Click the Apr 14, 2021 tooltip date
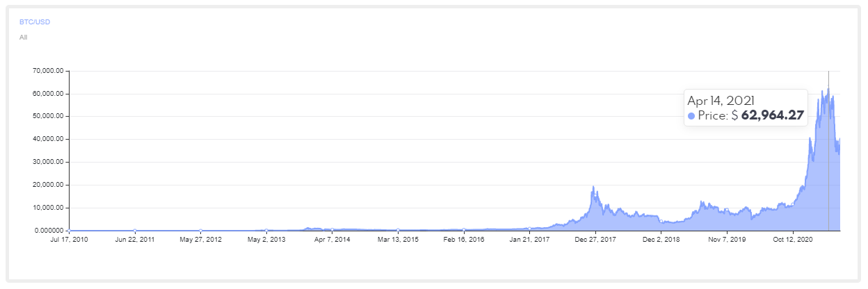 (x=721, y=101)
